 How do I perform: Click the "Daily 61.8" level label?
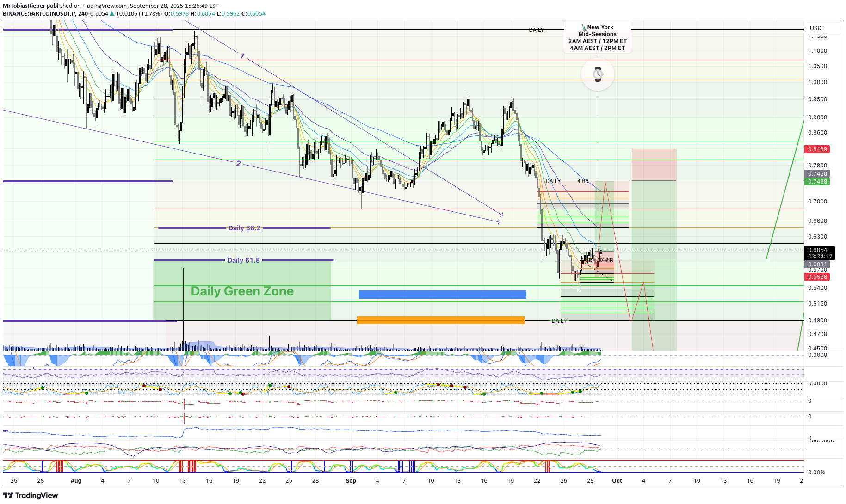tap(243, 260)
